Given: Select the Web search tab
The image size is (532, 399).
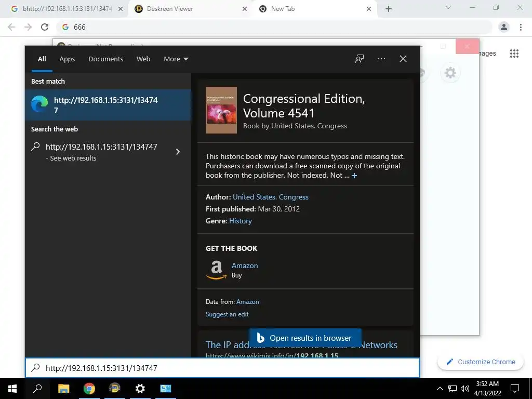Looking at the screenshot, I should (x=143, y=59).
